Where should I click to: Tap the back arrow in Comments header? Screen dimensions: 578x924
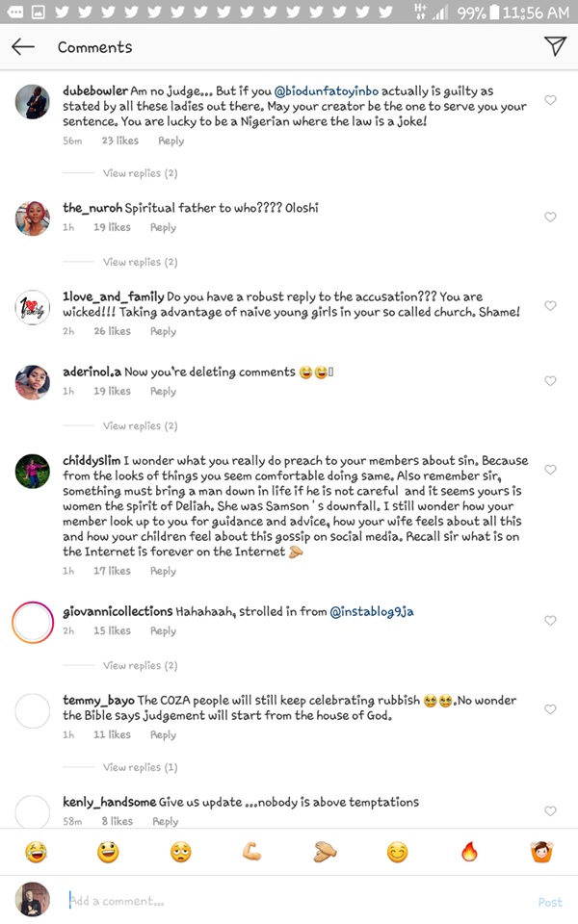click(x=23, y=47)
